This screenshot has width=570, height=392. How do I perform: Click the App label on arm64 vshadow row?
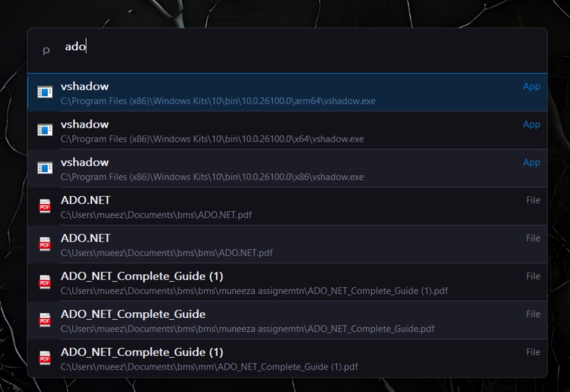(x=532, y=87)
